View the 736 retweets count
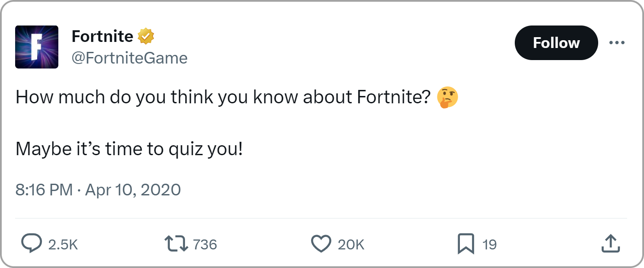Screen dimensions: 644x268 click(x=205, y=245)
